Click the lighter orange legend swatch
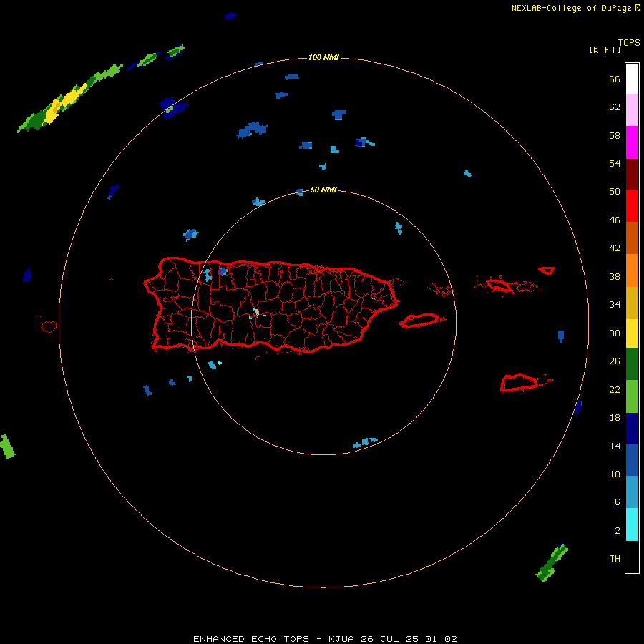 (632, 270)
